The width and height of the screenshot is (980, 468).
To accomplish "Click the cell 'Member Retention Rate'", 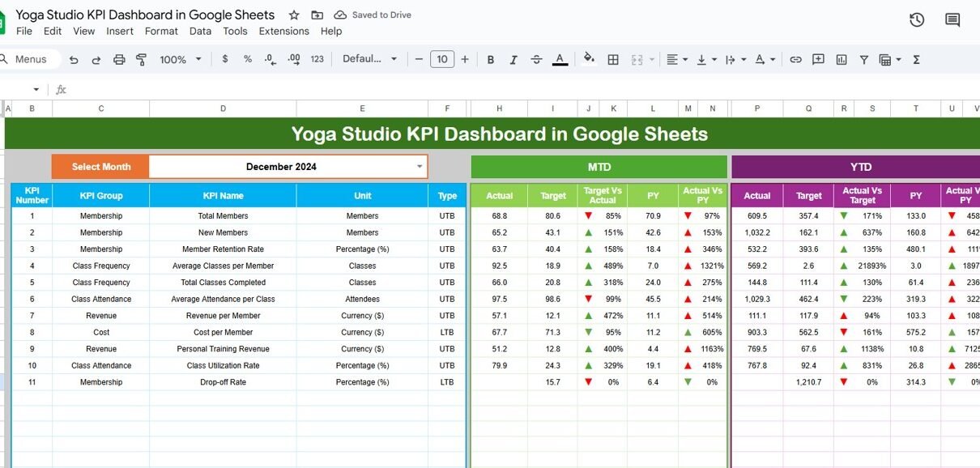I will (x=223, y=249).
